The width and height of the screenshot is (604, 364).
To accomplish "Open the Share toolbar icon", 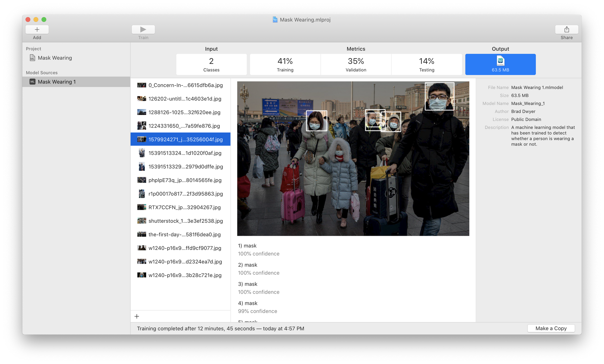I will point(566,30).
